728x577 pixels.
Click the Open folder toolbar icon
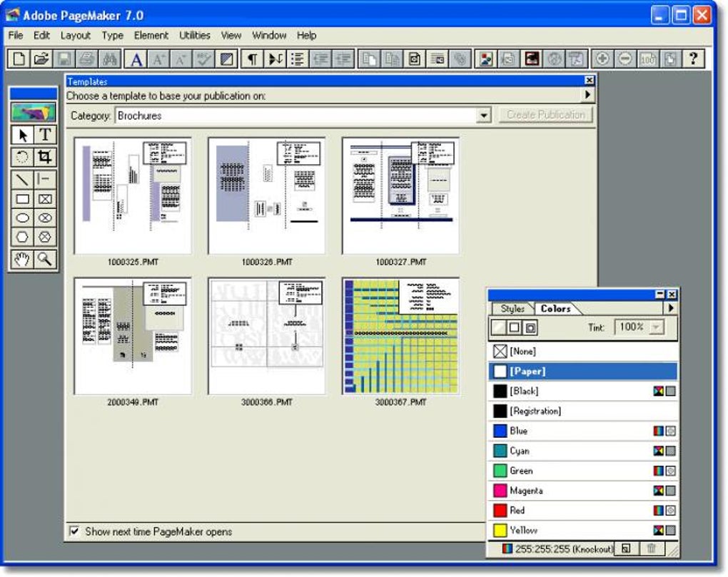[x=41, y=59]
